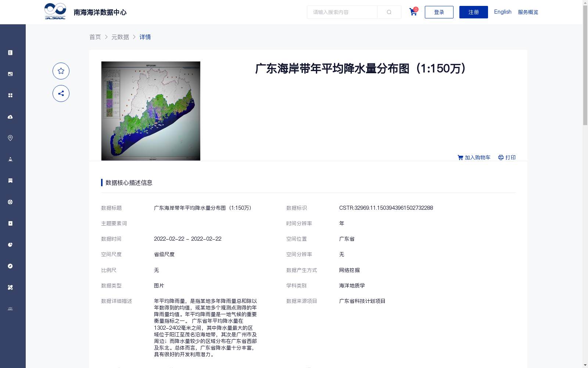Click the pie chart sidebar icon
The image size is (588, 368).
point(10,245)
